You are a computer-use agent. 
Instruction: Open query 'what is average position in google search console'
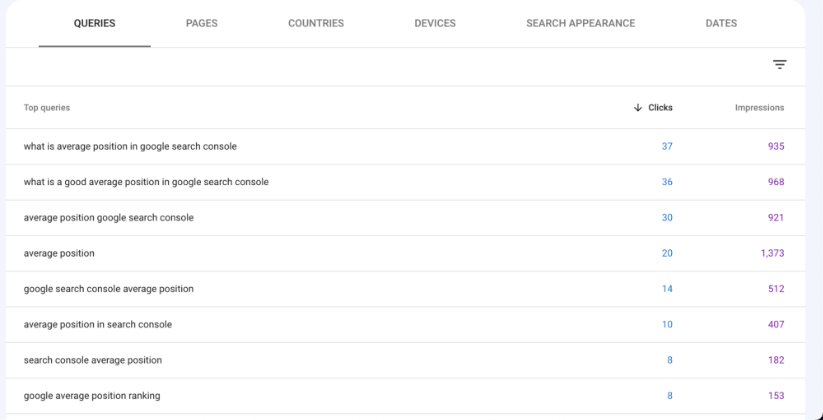(405, 146)
